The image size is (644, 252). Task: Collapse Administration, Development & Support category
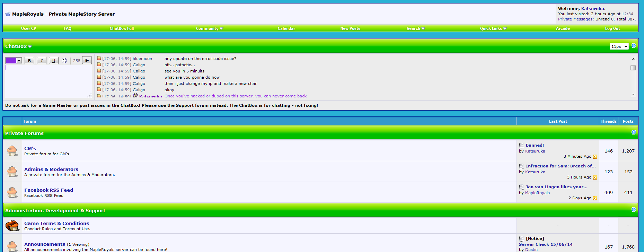(634, 210)
